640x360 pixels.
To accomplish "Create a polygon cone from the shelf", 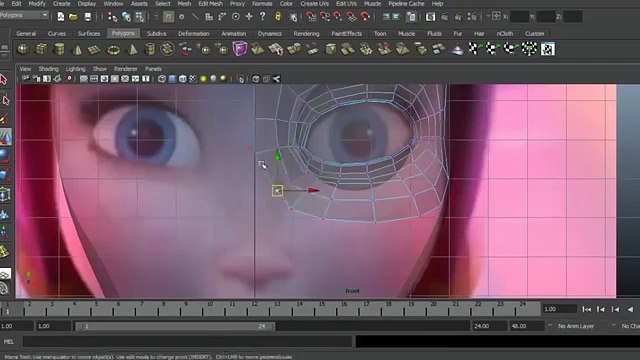I will click(x=77, y=49).
